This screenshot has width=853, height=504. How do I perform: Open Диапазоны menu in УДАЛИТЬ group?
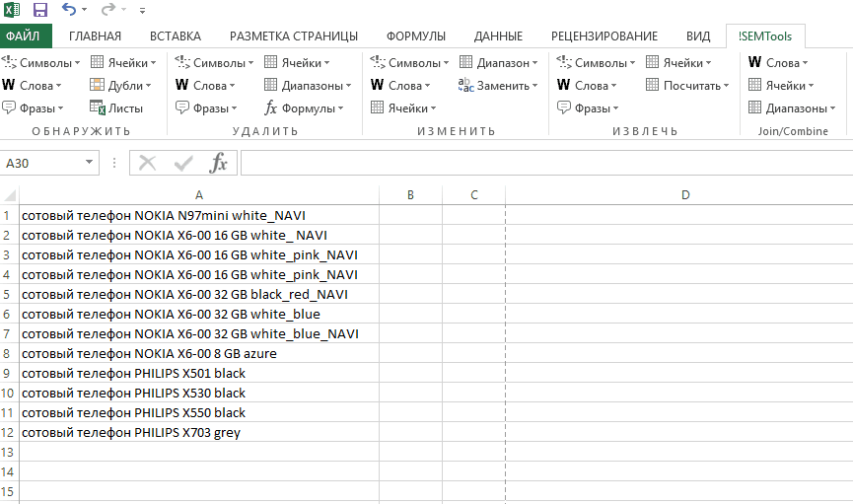(308, 86)
